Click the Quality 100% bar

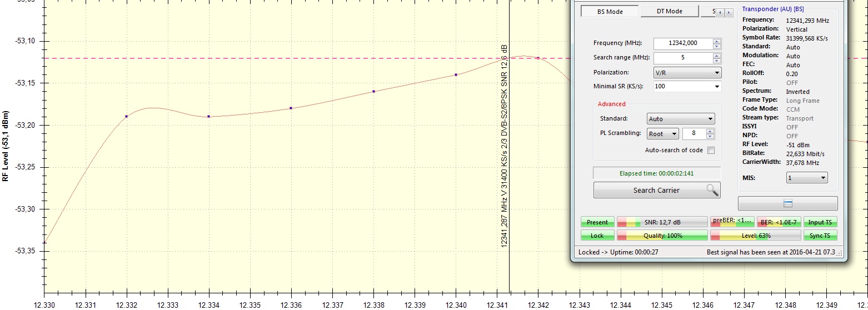[x=662, y=236]
